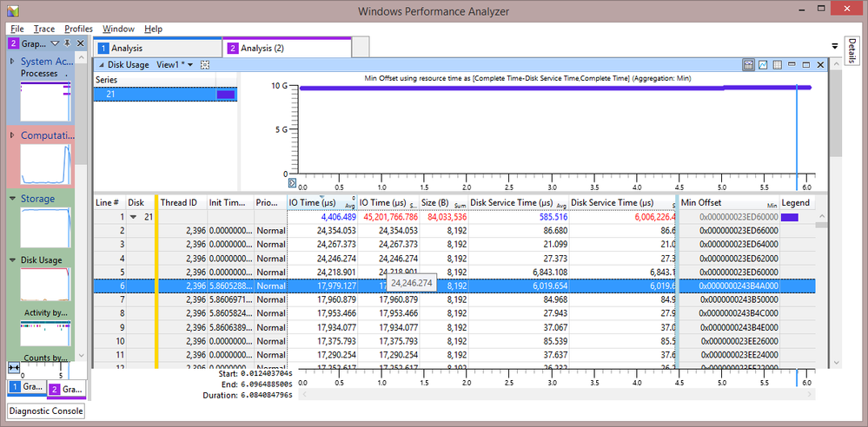Open the Graph Explorer options dropdown arrow

tap(56, 43)
